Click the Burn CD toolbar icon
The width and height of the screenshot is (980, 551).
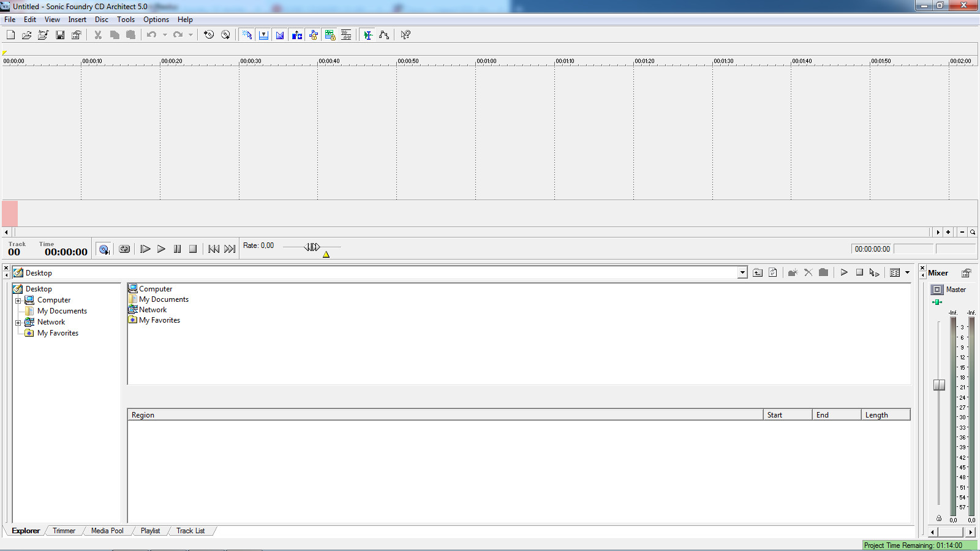(x=225, y=35)
